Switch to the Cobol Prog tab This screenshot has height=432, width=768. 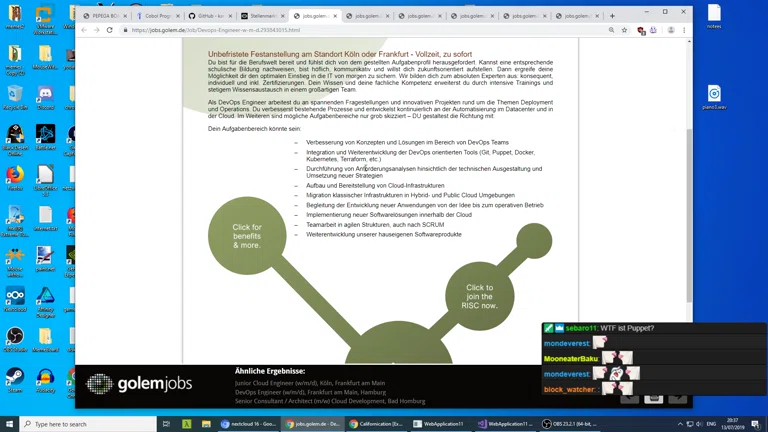coord(158,16)
